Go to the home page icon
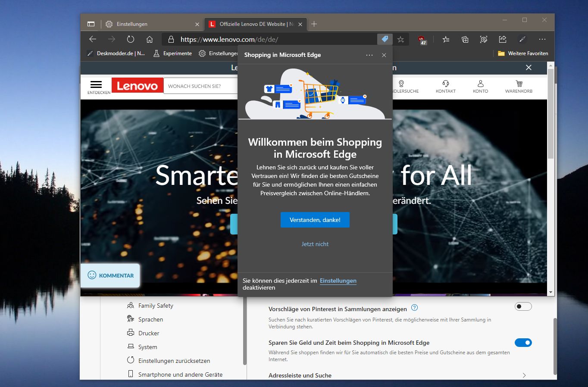The image size is (588, 387). point(150,39)
